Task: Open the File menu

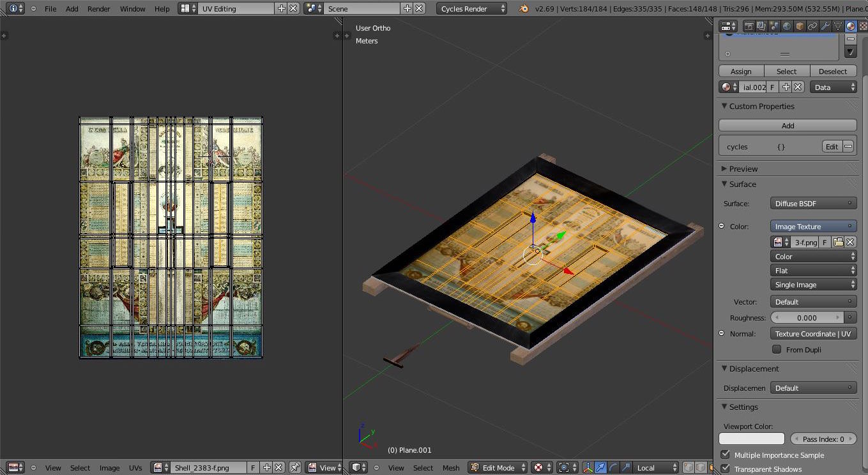Action: point(50,9)
